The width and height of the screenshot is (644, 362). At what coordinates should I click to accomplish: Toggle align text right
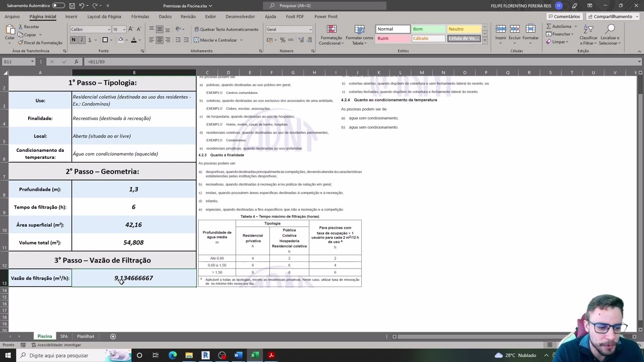[x=168, y=40]
